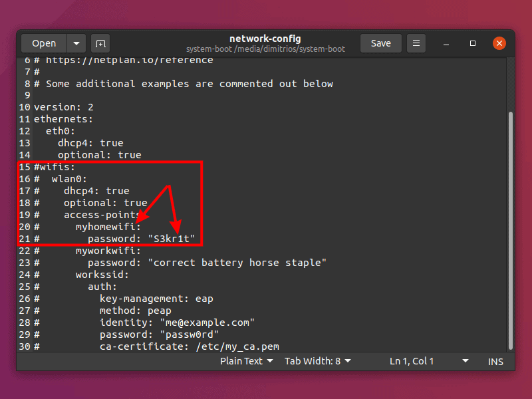532x399 pixels.
Task: Click on the myhomewifi: entry
Action: pyautogui.click(x=108, y=227)
